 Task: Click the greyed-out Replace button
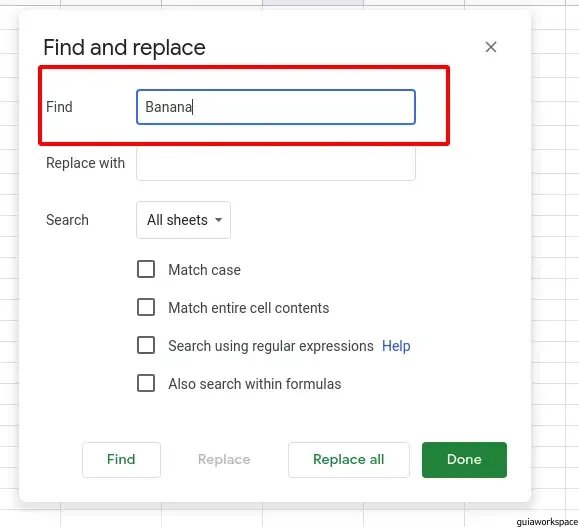[224, 460]
